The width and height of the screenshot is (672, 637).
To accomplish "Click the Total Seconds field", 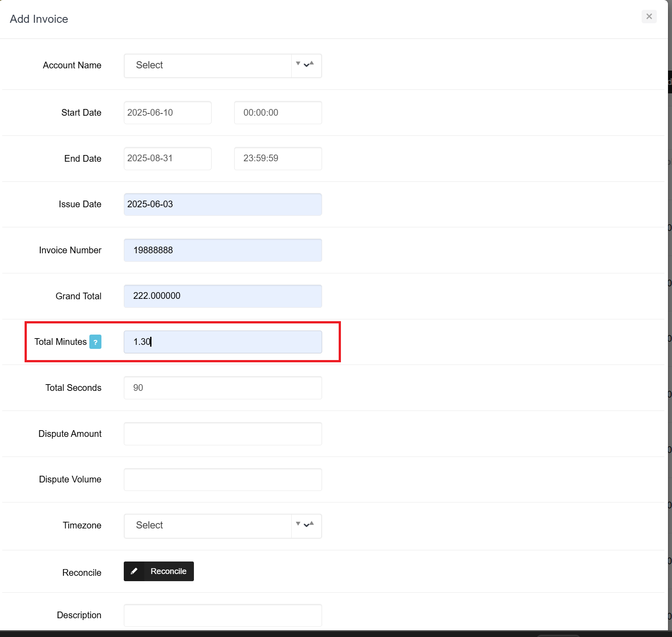I will pyautogui.click(x=223, y=388).
